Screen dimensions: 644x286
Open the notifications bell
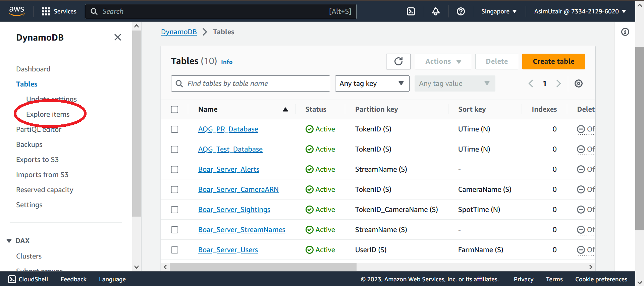(x=436, y=11)
